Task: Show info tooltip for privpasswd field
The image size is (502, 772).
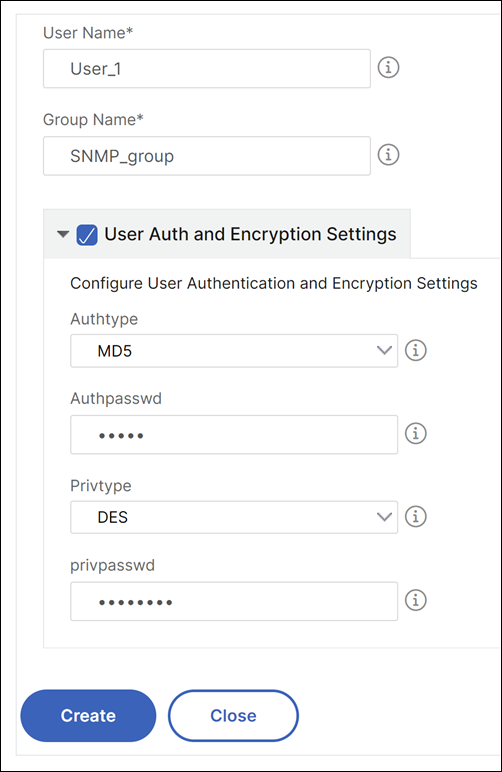Action: point(415,600)
